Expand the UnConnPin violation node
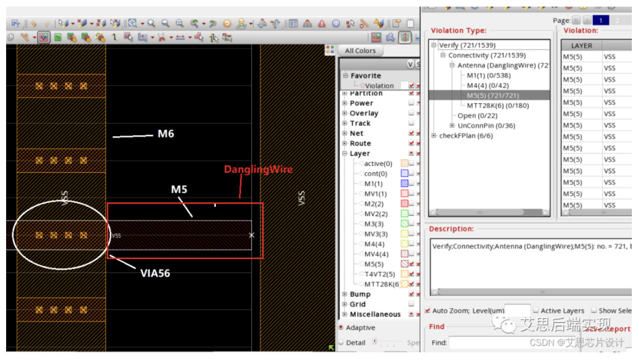The image size is (639, 364). pyautogui.click(x=452, y=125)
